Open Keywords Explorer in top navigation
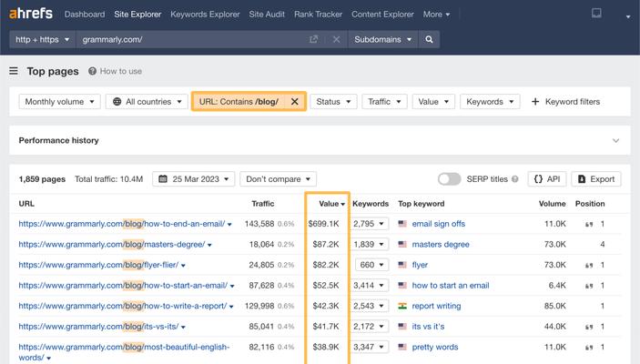This screenshot has height=364, width=640. coord(205,15)
